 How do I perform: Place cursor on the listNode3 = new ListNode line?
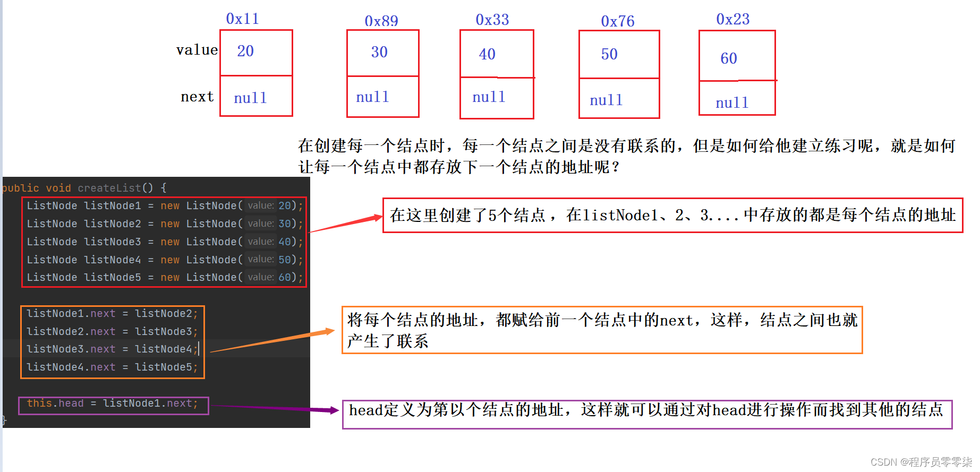pyautogui.click(x=165, y=242)
